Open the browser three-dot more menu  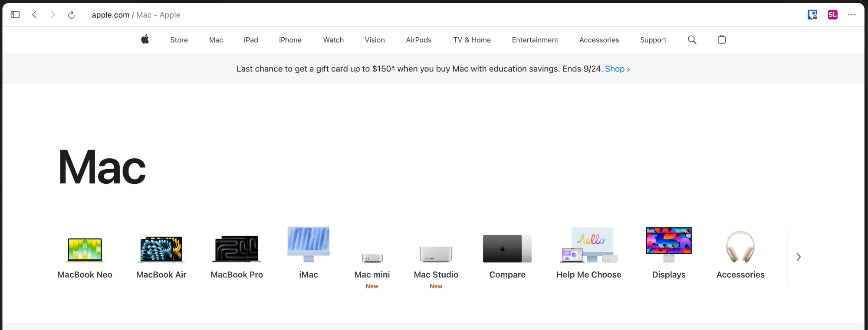click(x=852, y=15)
